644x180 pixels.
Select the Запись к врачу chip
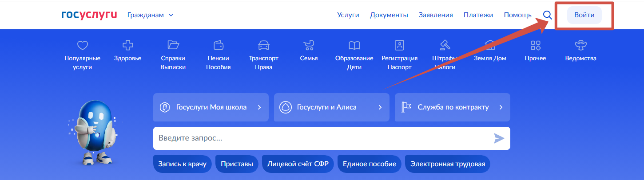click(182, 164)
